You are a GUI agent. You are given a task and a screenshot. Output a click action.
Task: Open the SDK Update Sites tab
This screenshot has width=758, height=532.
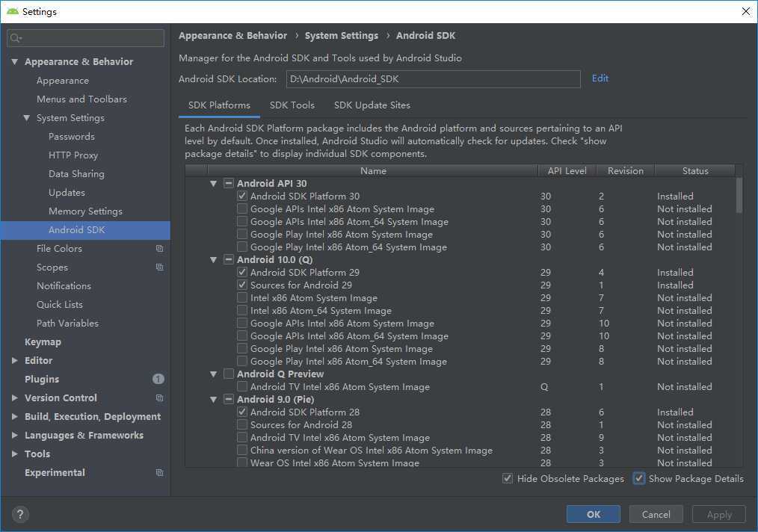(372, 105)
